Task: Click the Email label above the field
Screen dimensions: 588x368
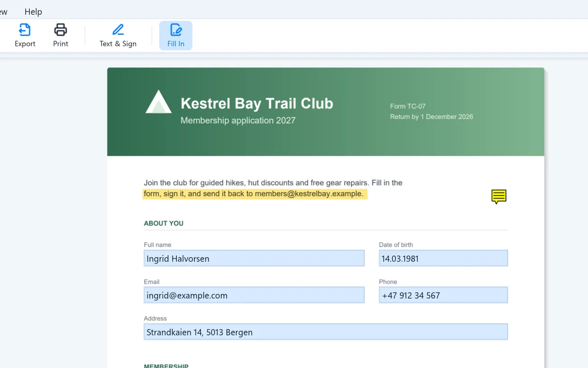Action: 151,282
